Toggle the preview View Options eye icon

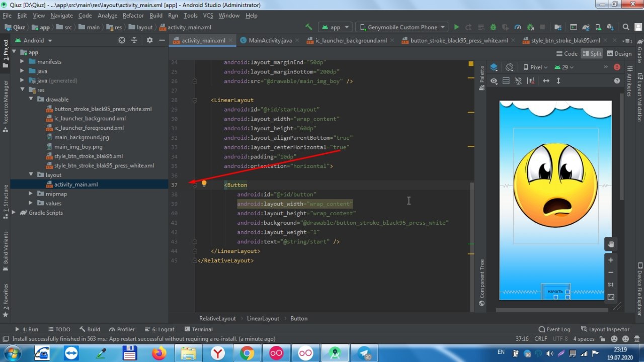pos(494,80)
